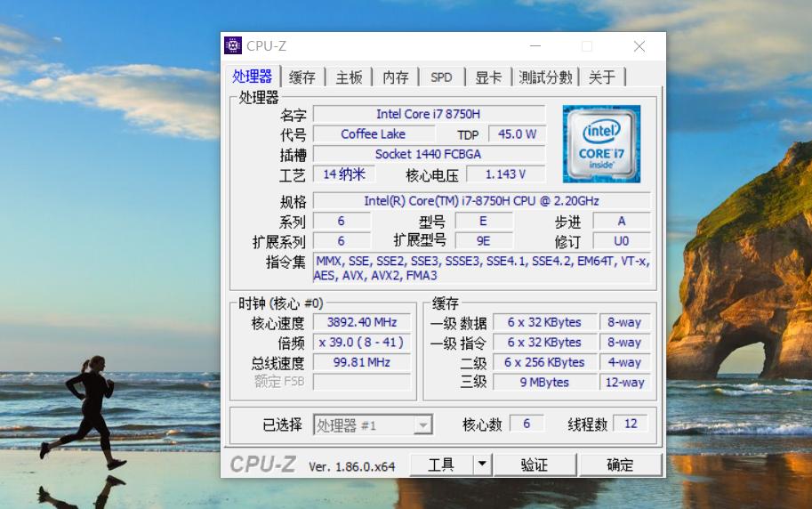Click the 二级 6 x 256 KBytes value

[545, 362]
